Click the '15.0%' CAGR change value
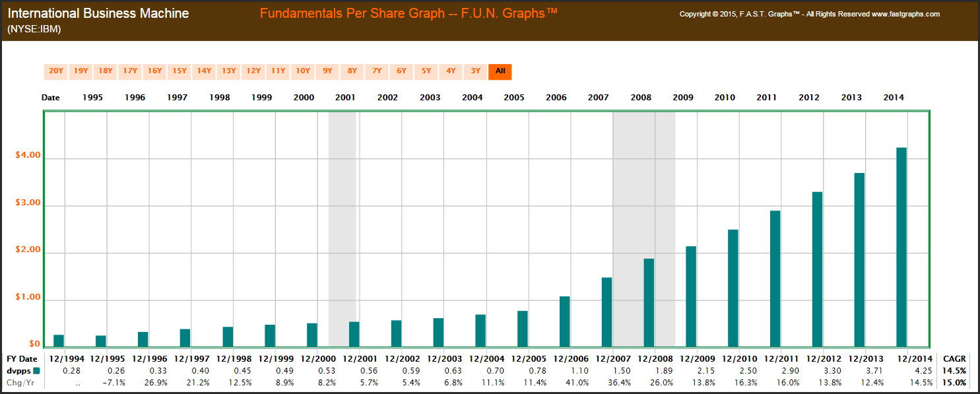Viewport: 980px width, 394px height. tap(955, 382)
